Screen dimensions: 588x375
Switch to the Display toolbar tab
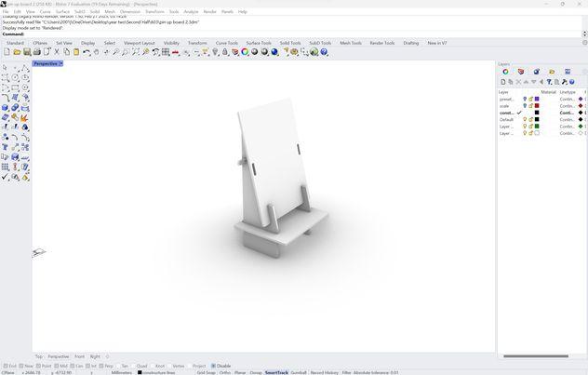click(x=88, y=43)
